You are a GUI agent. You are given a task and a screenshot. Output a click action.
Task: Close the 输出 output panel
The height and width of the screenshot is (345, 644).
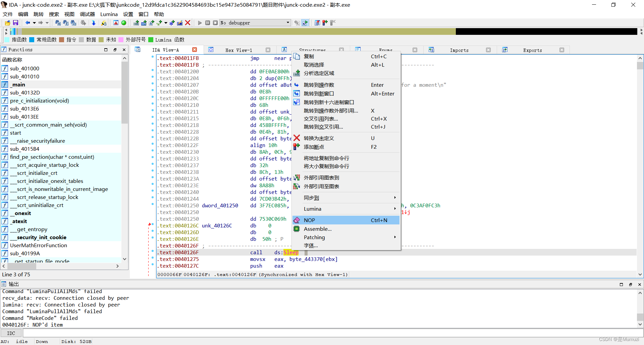[640, 284]
